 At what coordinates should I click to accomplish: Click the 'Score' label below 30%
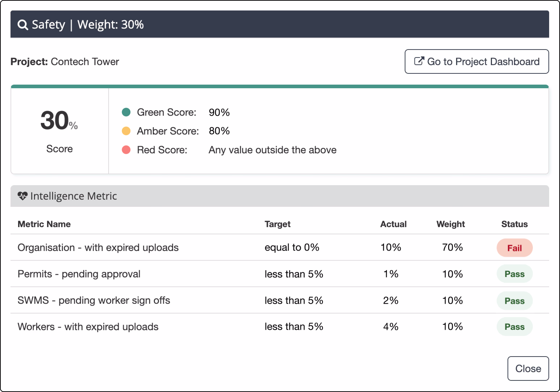[x=60, y=149]
